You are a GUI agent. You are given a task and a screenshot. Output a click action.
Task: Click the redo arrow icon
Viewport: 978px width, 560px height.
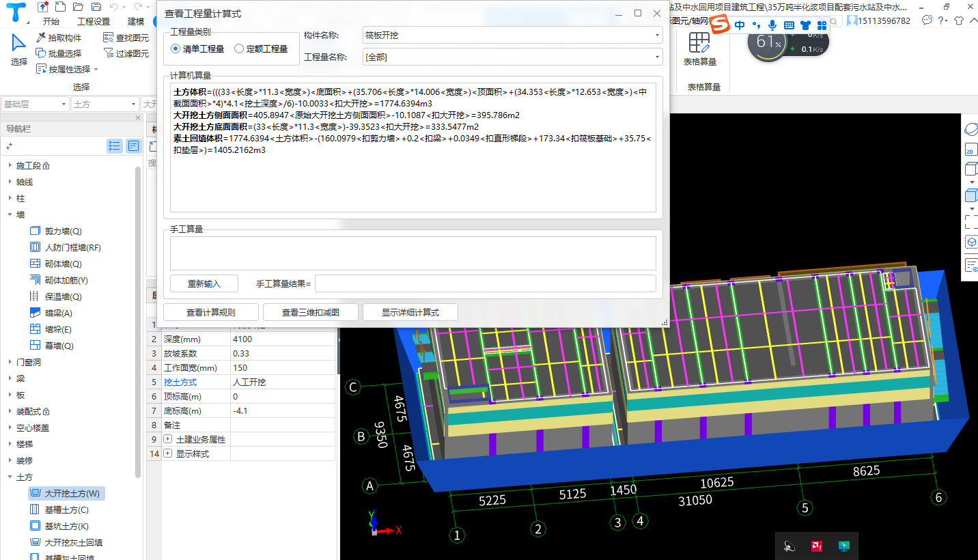tap(137, 7)
